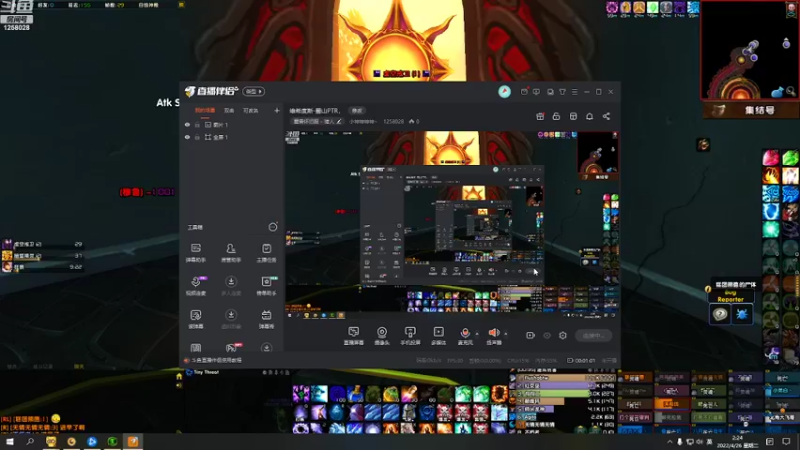This screenshot has width=800, height=450.
Task: Click the pill button with arrow beside the logo
Action: coord(254,91)
